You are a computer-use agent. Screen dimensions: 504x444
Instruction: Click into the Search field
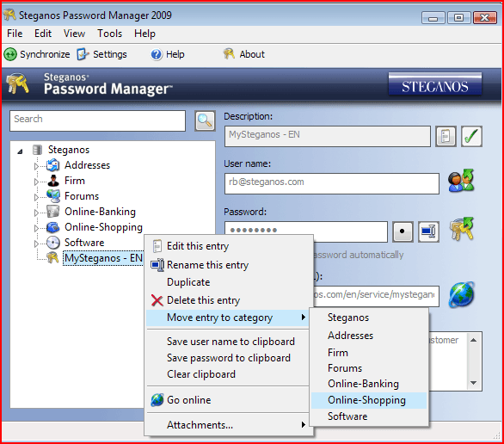click(97, 120)
